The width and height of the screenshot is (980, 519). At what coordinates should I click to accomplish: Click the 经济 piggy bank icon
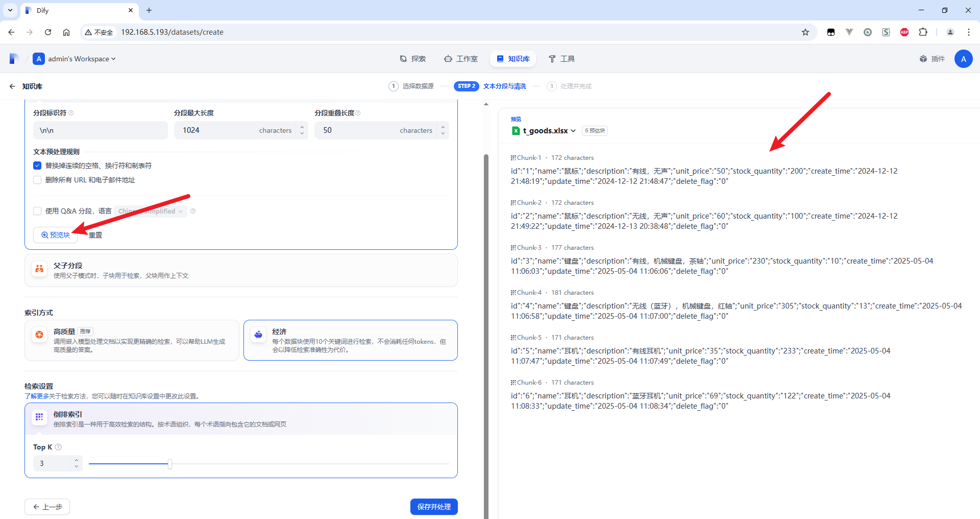coord(258,335)
